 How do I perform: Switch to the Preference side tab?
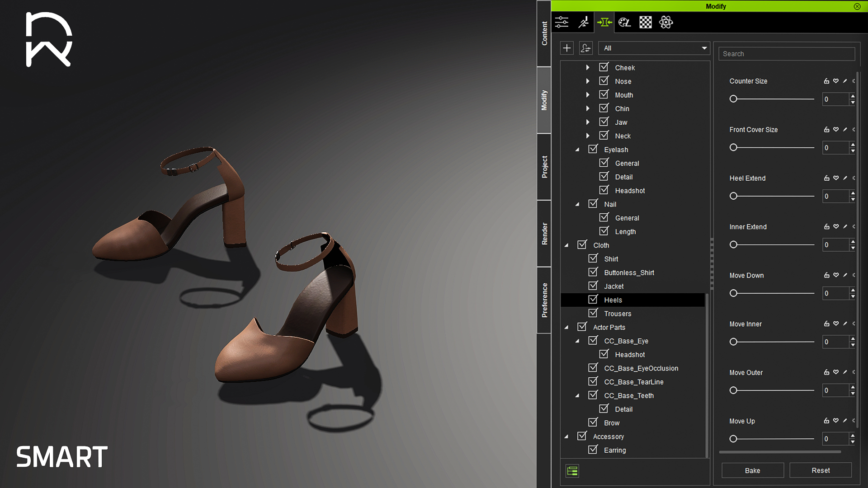pos(544,300)
